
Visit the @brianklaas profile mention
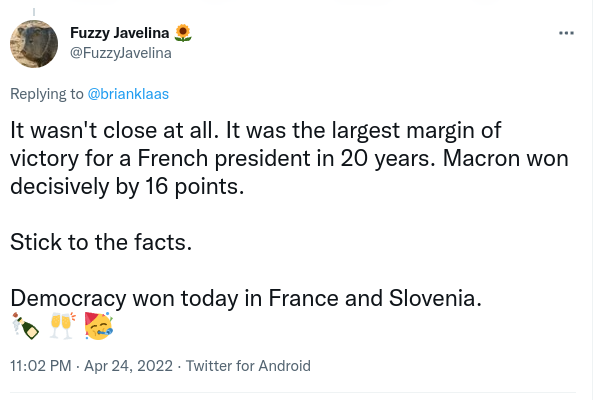(x=128, y=94)
